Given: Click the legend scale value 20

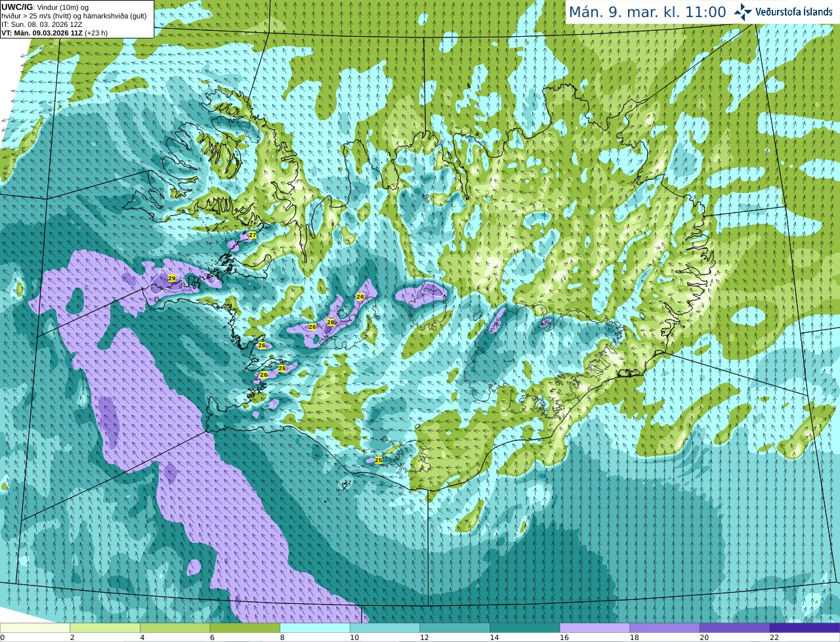Looking at the screenshot, I should pos(704,637).
